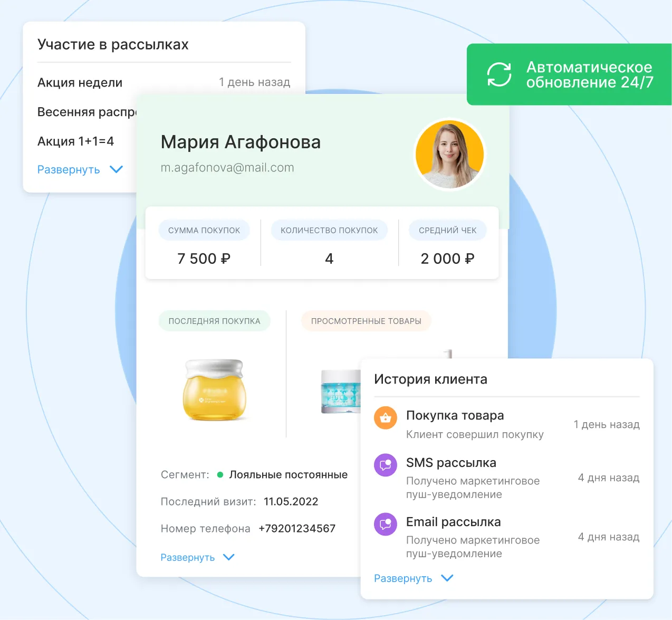The width and height of the screenshot is (672, 620).
Task: Click the История клиента card heading
Action: pos(430,379)
